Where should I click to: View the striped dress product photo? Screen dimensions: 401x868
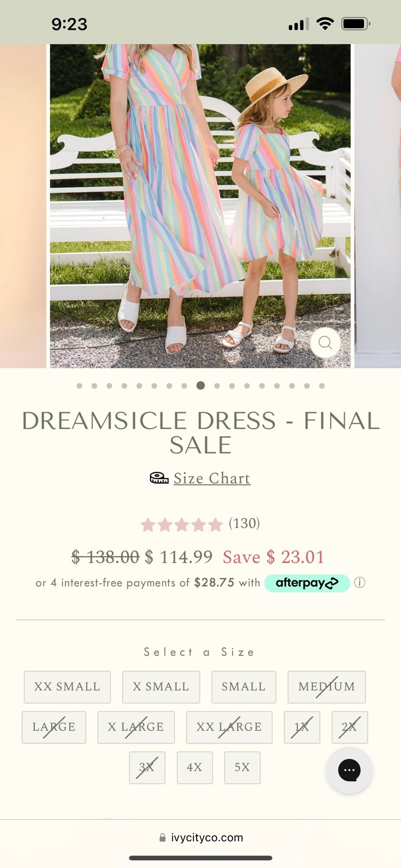(200, 206)
